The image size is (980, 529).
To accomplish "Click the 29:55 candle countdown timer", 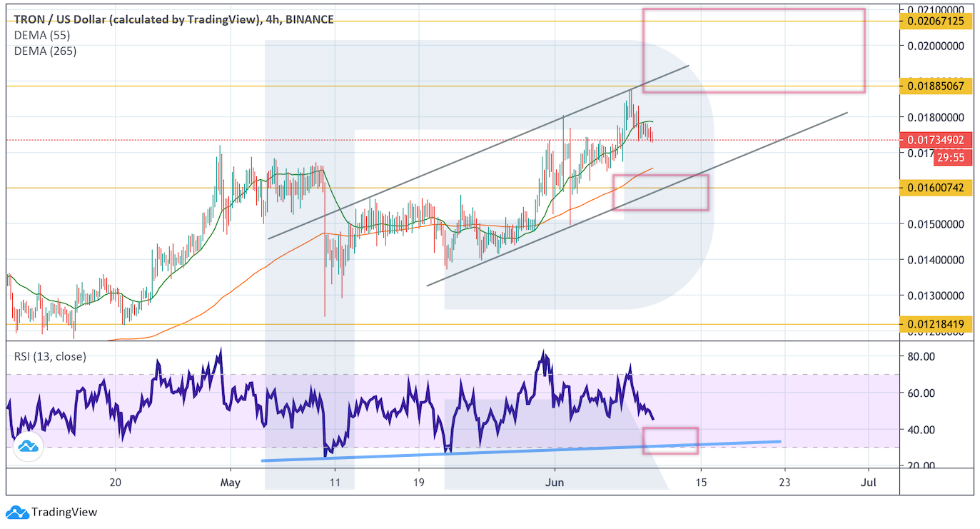I will click(952, 157).
